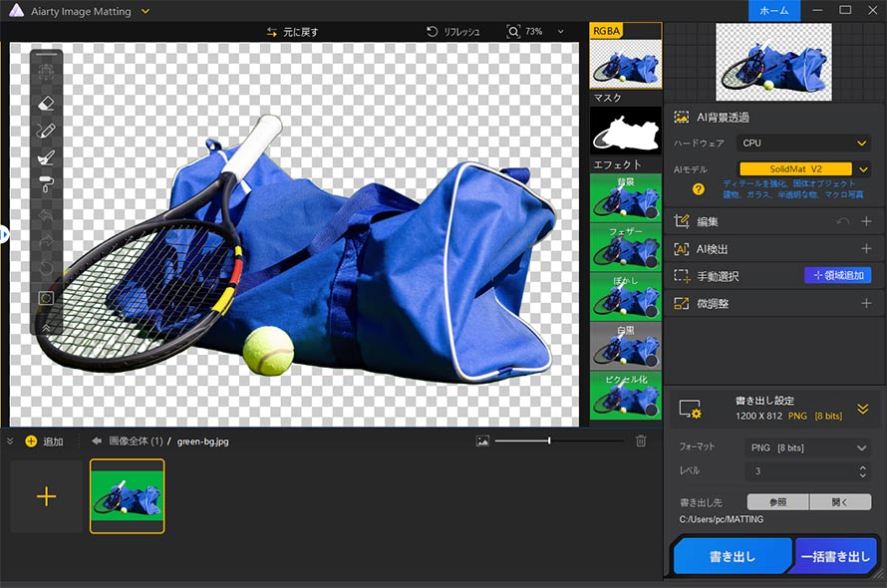Click the large plus tile to add image
This screenshot has height=588, width=887.
coord(46,496)
